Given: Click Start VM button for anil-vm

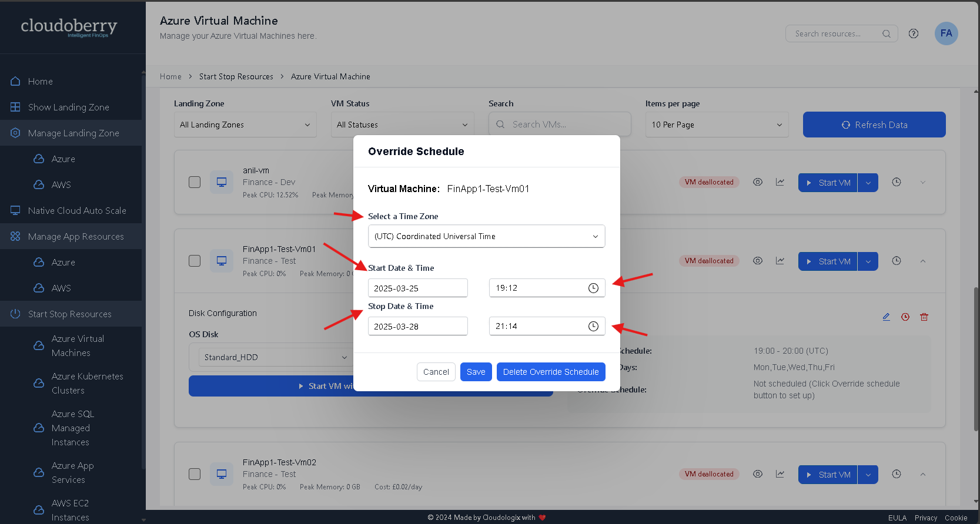Looking at the screenshot, I should pyautogui.click(x=828, y=183).
